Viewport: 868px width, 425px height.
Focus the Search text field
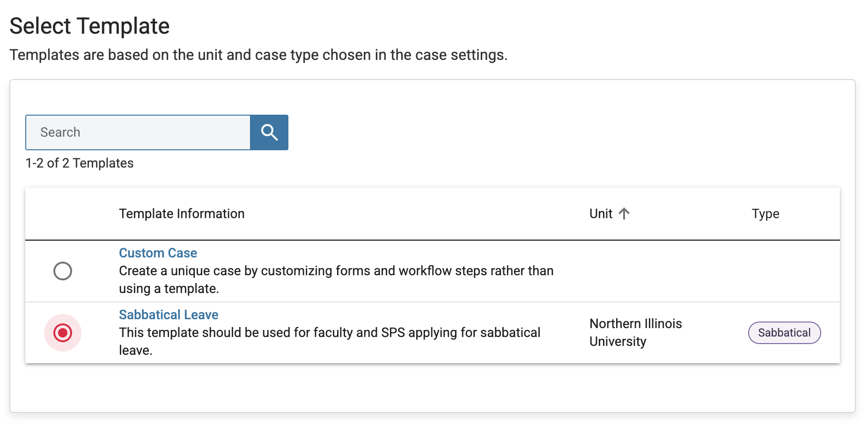(x=138, y=132)
